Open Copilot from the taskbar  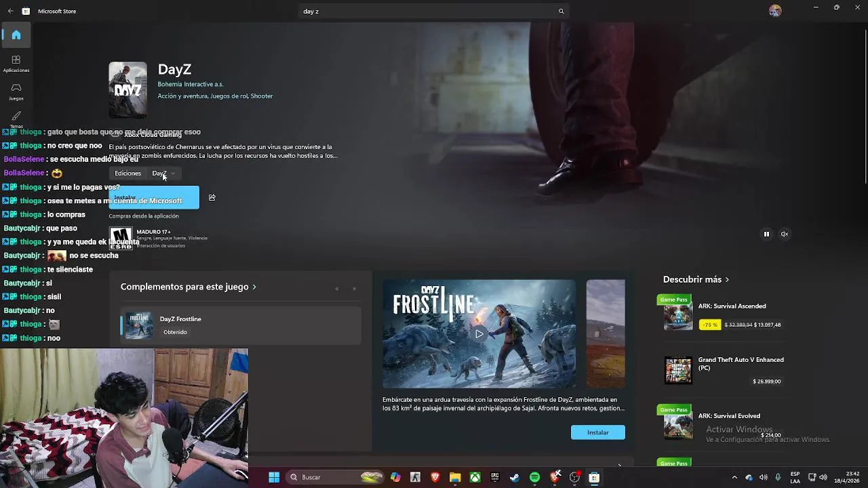point(395,477)
